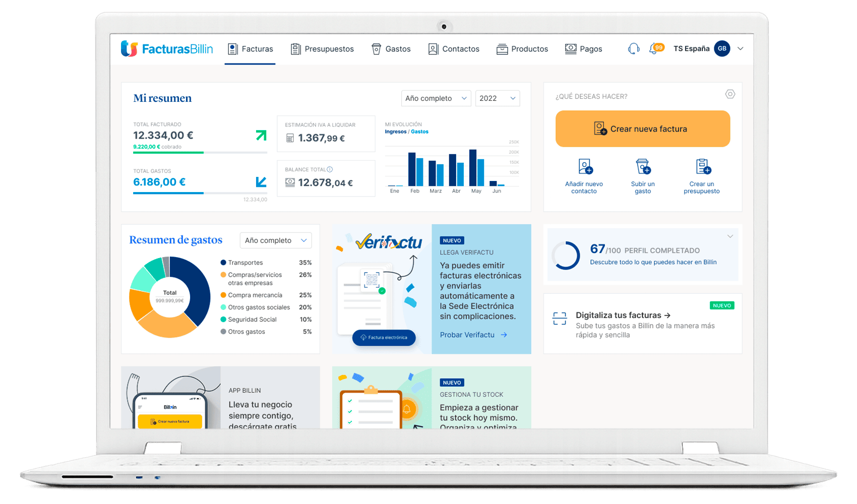Toggle the Gastos legend in Mi evolución
This screenshot has height=504, width=857.
point(419,132)
